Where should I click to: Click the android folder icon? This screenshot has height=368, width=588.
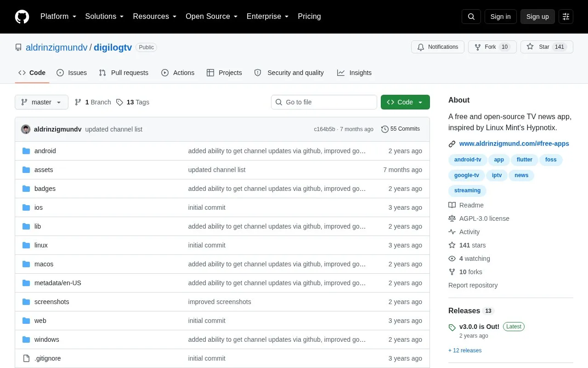coord(26,151)
